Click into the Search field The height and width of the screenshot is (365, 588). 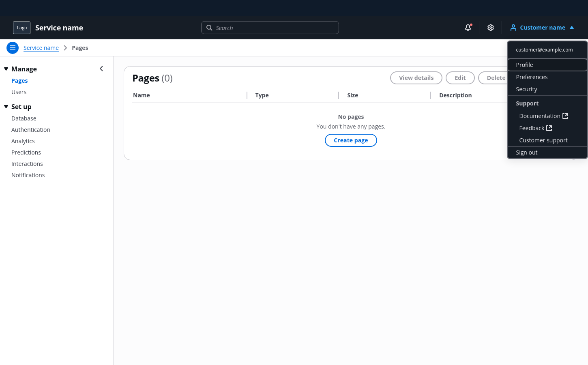coord(270,28)
